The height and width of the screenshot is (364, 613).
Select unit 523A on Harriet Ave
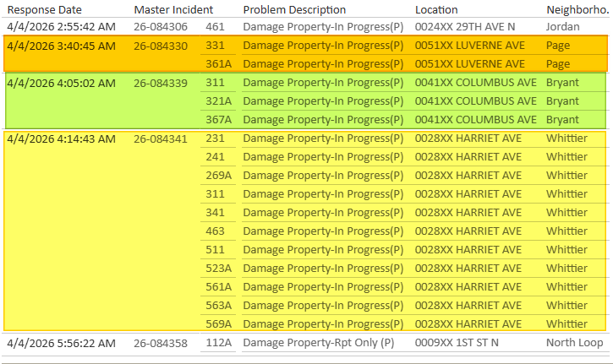click(218, 268)
